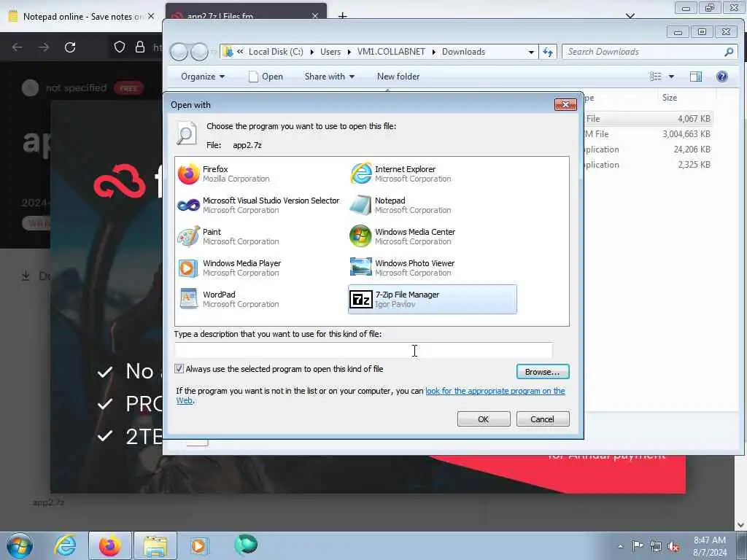The height and width of the screenshot is (560, 747).
Task: Click New folder in Explorer toolbar
Action: [398, 76]
